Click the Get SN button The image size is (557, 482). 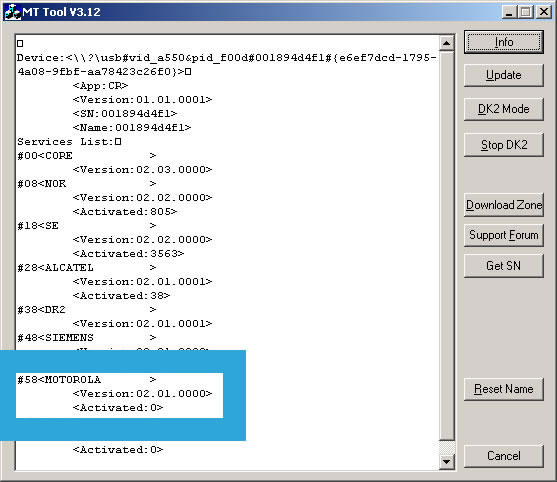503,266
